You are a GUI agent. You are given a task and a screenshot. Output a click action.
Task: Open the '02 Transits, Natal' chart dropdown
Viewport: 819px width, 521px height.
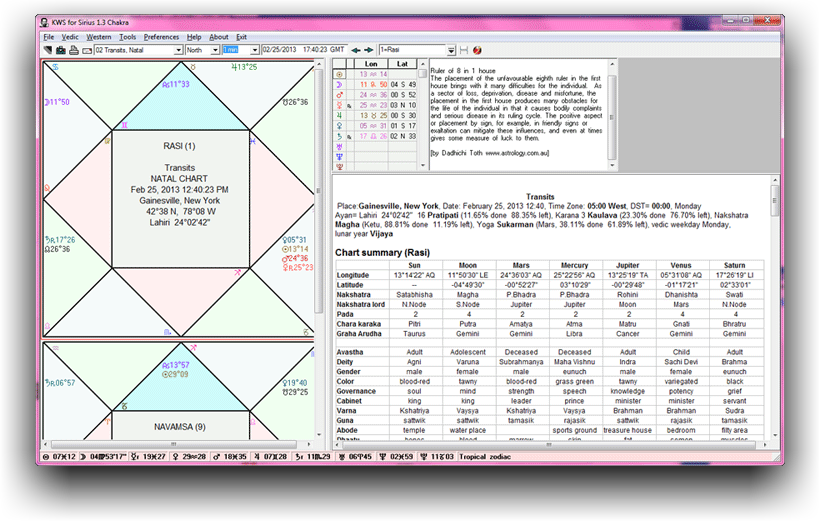click(177, 49)
